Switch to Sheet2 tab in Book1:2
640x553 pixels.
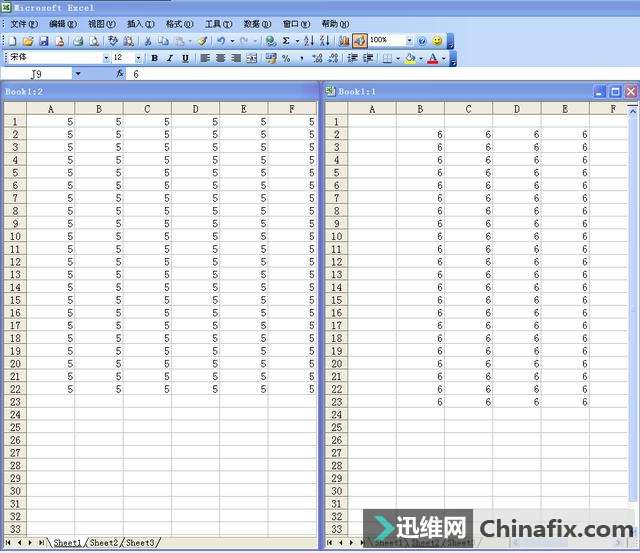[103, 543]
